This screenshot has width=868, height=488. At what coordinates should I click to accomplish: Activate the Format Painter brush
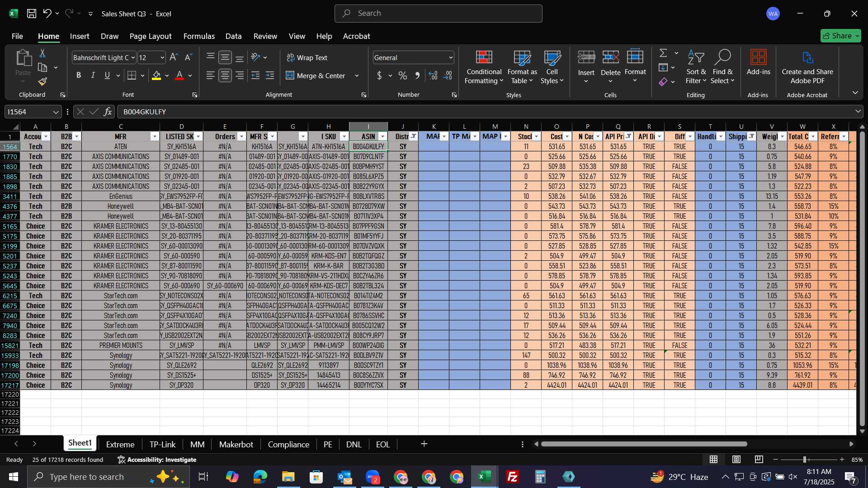(x=42, y=81)
